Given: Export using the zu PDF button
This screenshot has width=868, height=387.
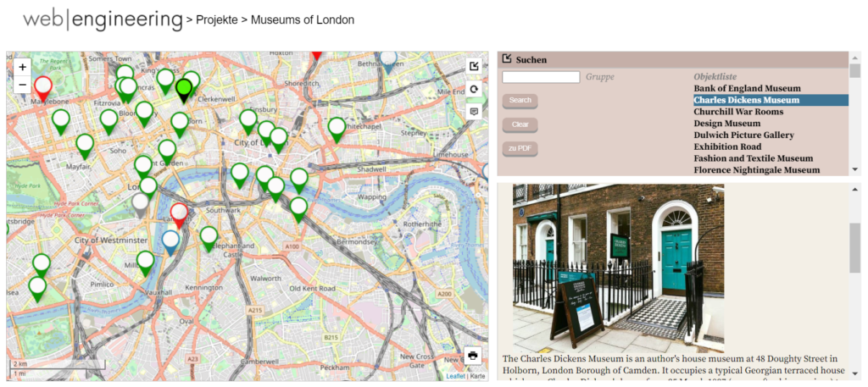Looking at the screenshot, I should click(x=520, y=149).
